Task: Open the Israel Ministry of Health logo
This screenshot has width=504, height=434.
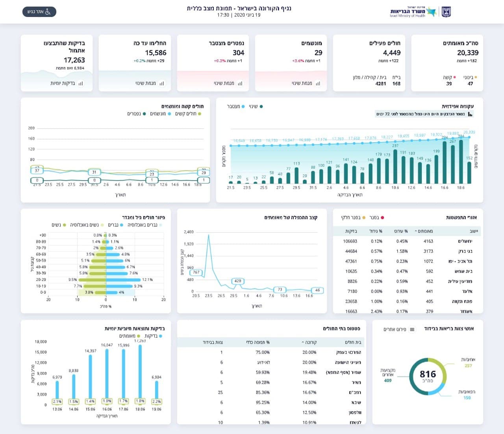Action: click(x=421, y=12)
